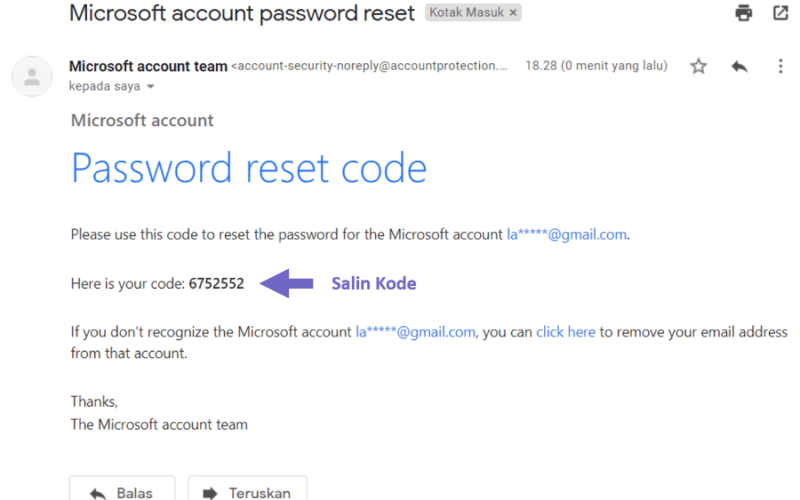Print this email with the printer icon
This screenshot has height=500, width=800.
click(743, 13)
